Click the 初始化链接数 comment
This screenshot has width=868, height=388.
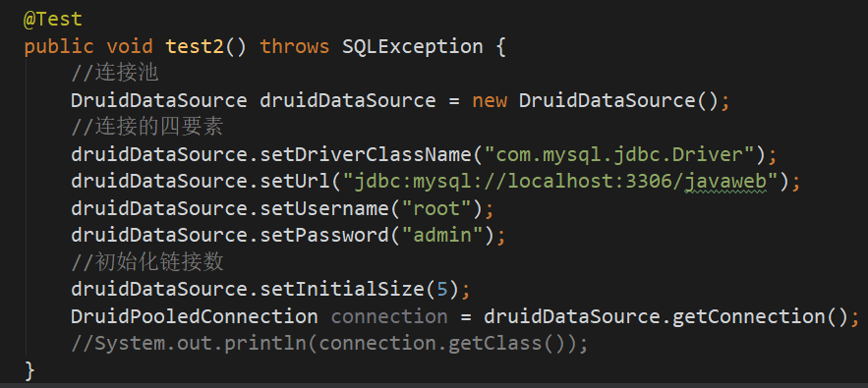(x=147, y=262)
